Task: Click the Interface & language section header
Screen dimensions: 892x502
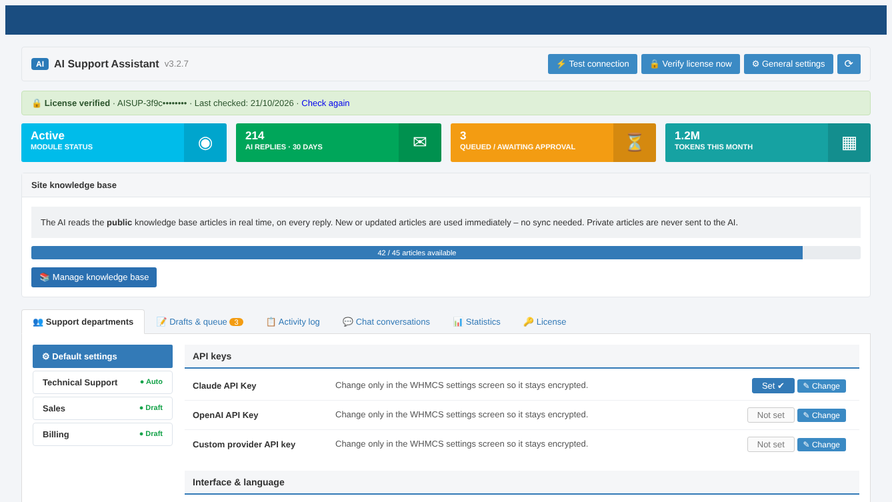Action: click(x=522, y=482)
